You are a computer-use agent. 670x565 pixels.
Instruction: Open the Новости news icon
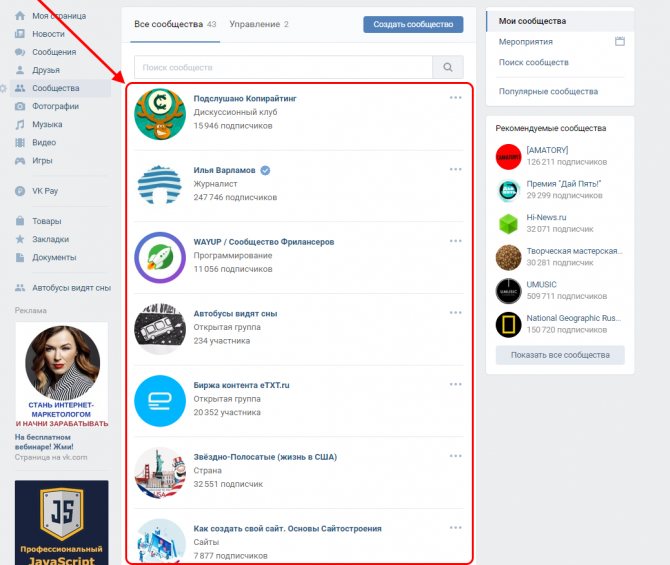(x=20, y=34)
